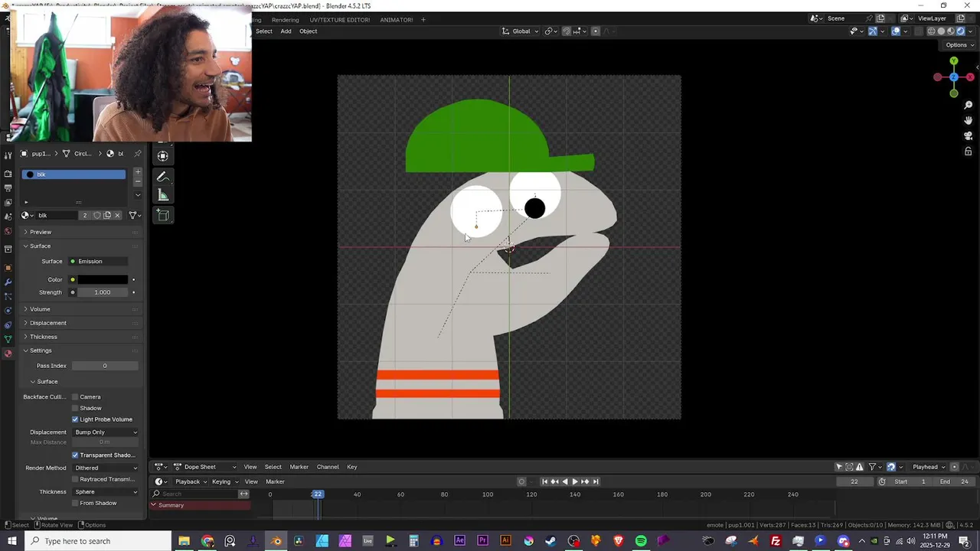Switch to Animator workspace tab

(x=396, y=20)
